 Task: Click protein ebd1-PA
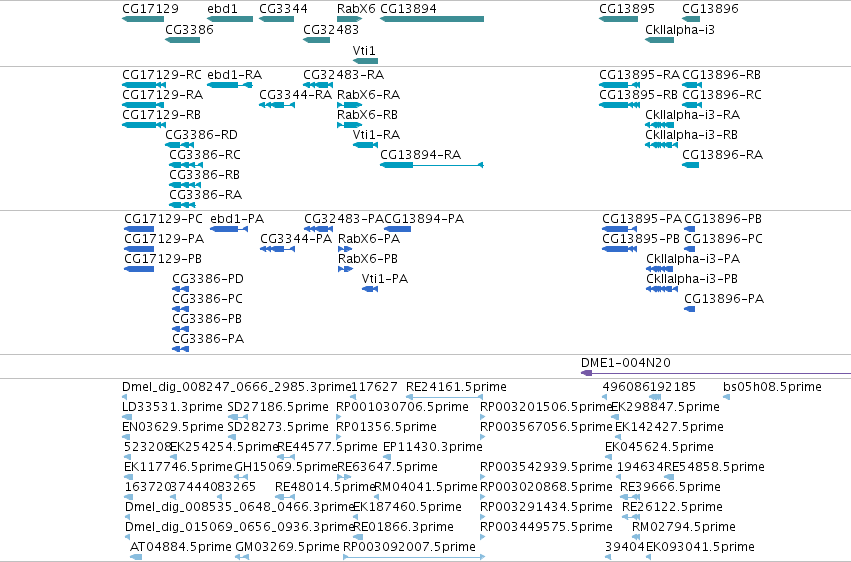[229, 229]
